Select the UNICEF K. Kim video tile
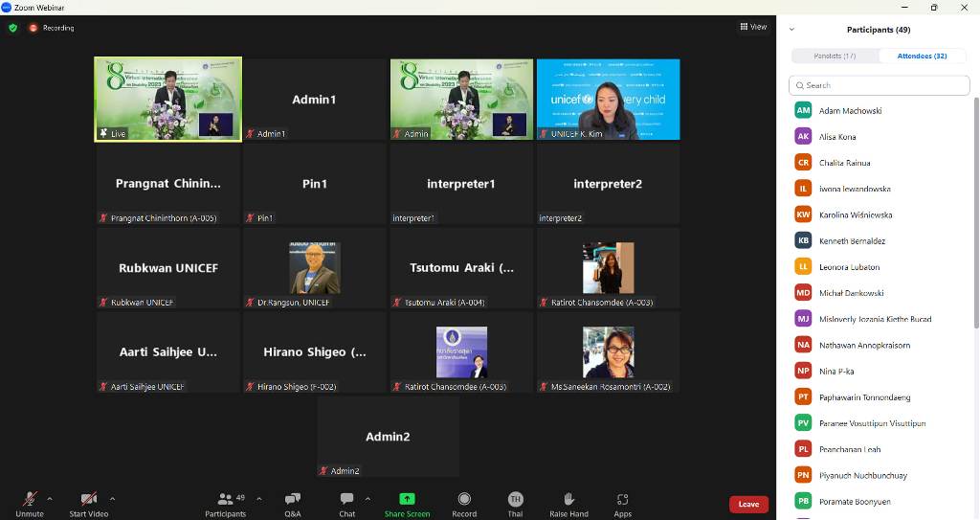Image resolution: width=980 pixels, height=520 pixels. click(x=608, y=100)
